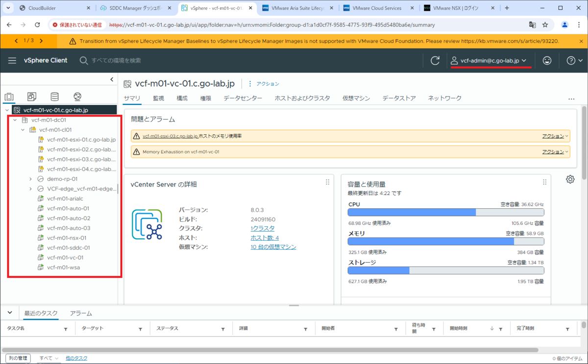Go to next banner notification arrow
The image size is (588, 364).
tap(41, 41)
